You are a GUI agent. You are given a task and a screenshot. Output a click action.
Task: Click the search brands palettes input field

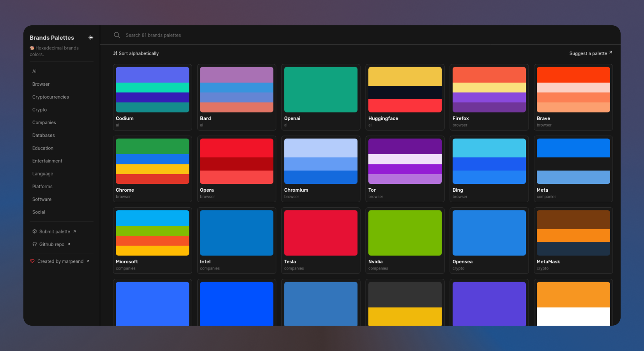(x=153, y=35)
